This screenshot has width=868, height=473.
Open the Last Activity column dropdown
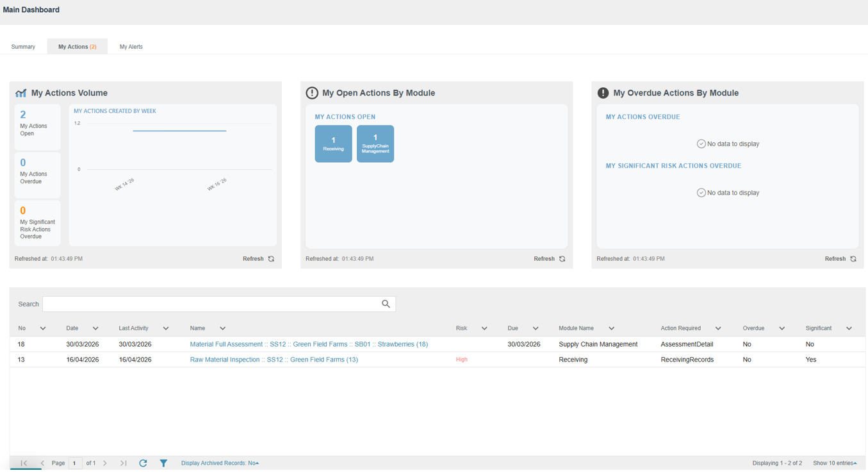coord(166,328)
